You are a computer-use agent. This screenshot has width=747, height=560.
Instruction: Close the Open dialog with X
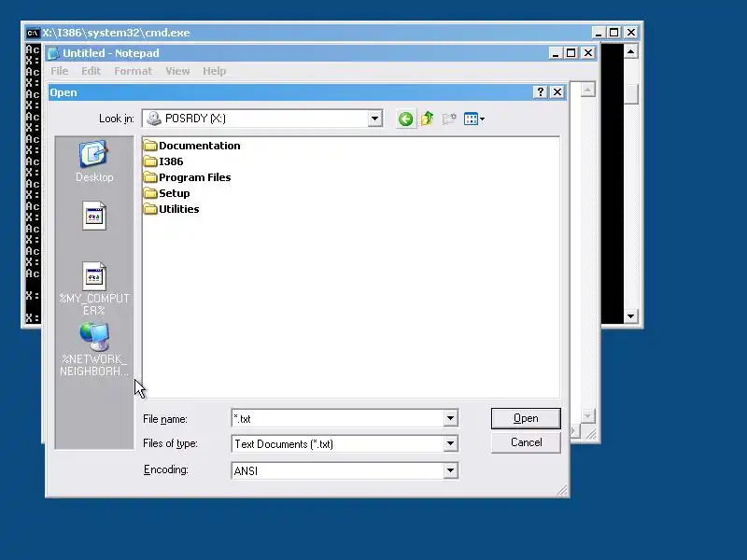557,91
